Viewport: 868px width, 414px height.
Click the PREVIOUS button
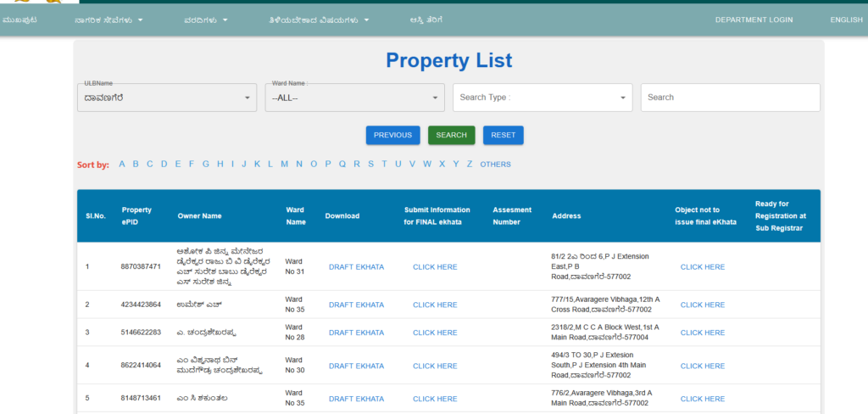(x=392, y=135)
